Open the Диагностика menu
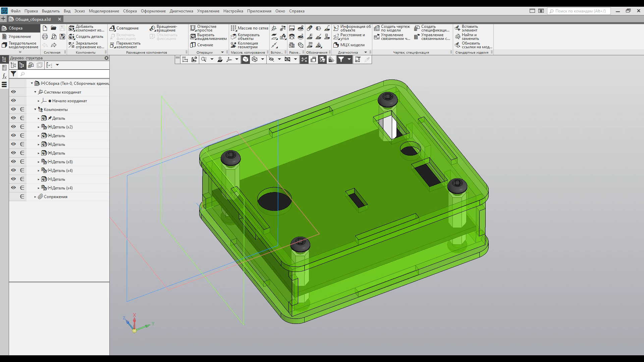The image size is (644, 362). [181, 11]
